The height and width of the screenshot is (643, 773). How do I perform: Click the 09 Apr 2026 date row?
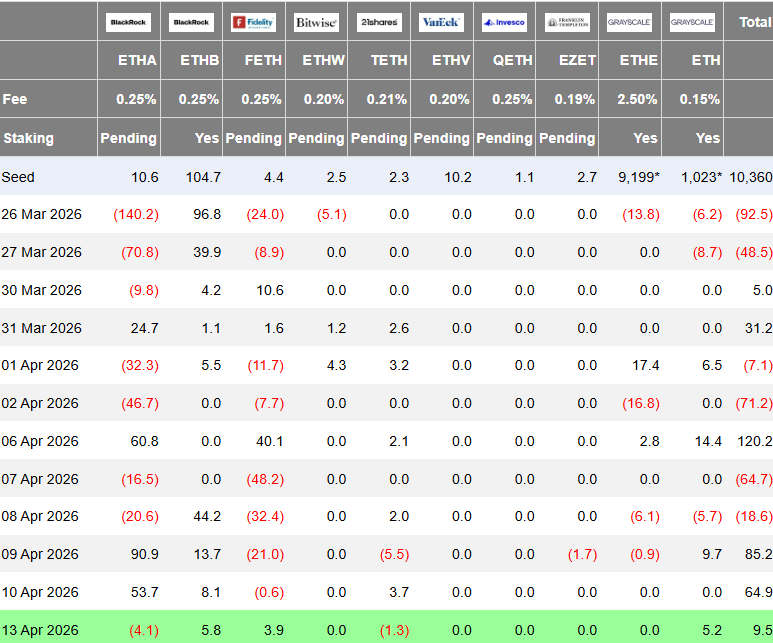coord(386,554)
